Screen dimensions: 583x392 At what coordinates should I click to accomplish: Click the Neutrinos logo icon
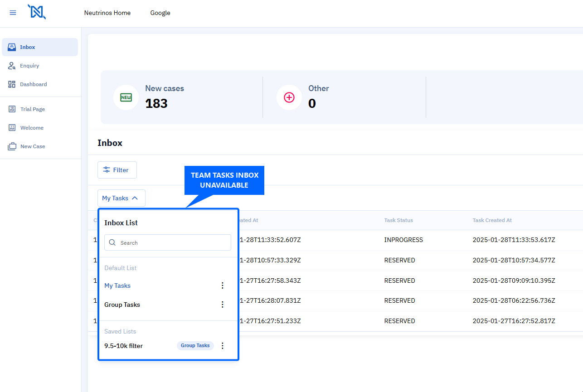(x=36, y=12)
